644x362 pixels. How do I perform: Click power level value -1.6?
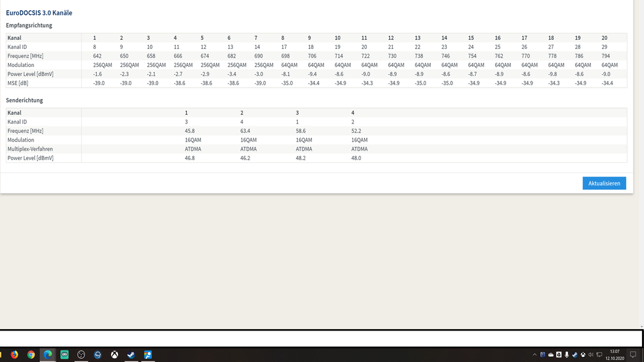98,74
